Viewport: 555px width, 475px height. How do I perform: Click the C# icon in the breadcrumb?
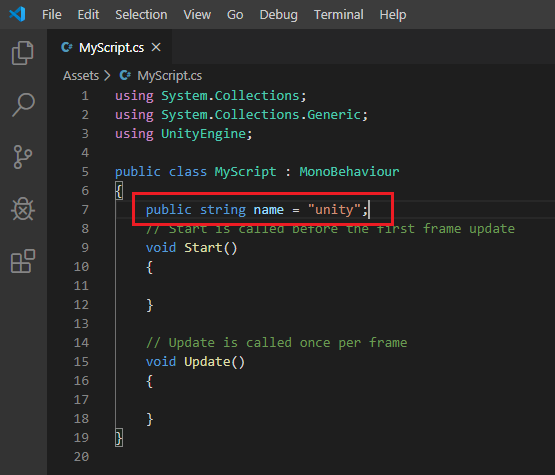[125, 75]
